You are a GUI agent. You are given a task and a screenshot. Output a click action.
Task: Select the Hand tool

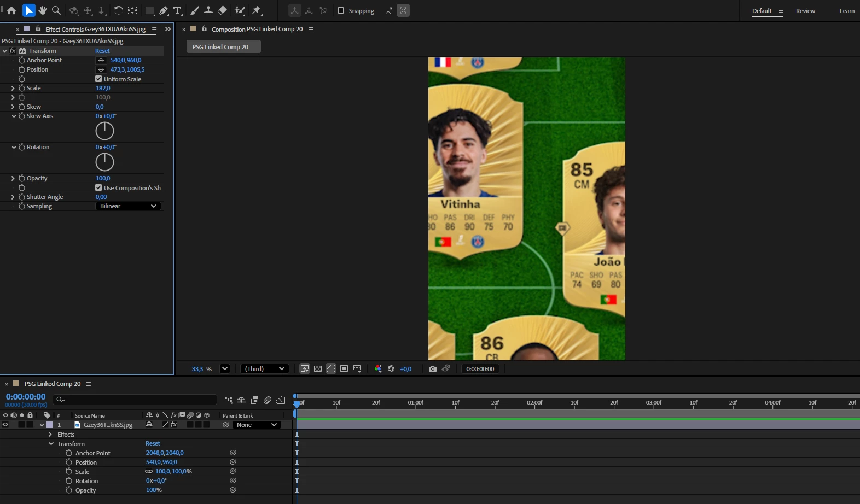pyautogui.click(x=42, y=10)
